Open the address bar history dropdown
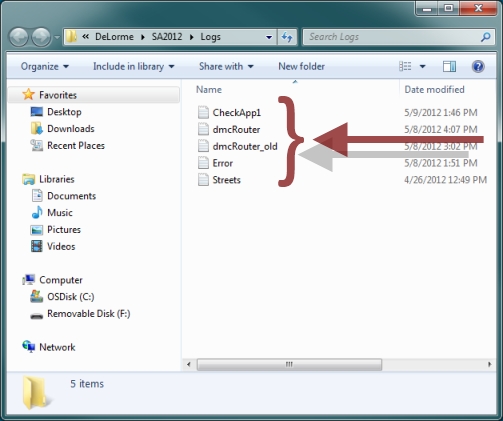The image size is (503, 421). tap(269, 37)
